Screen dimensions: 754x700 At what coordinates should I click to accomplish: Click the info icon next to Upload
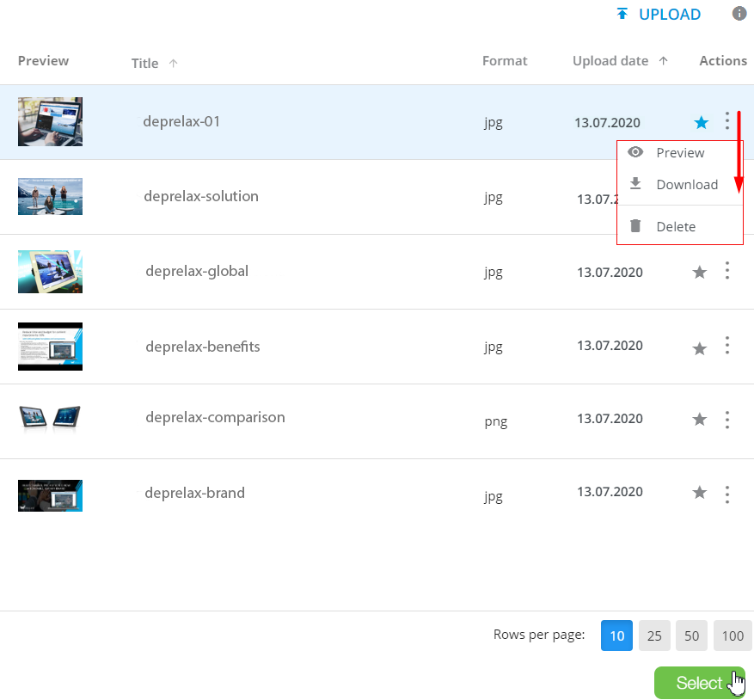[x=739, y=14]
